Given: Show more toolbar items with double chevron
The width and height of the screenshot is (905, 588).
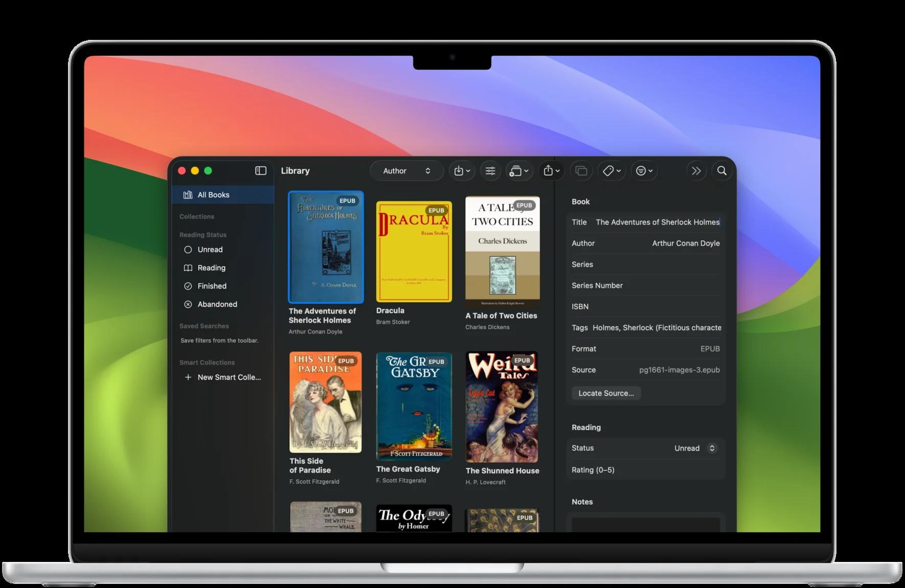Looking at the screenshot, I should click(696, 171).
